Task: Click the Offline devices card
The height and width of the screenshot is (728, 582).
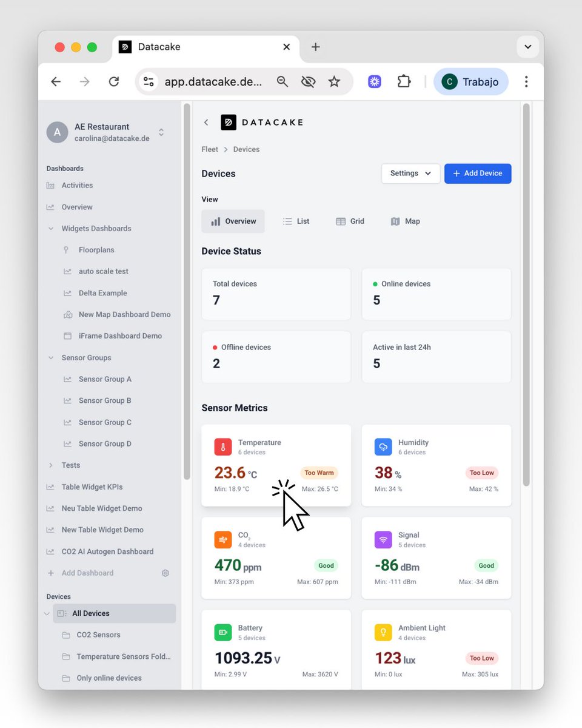Action: (276, 357)
